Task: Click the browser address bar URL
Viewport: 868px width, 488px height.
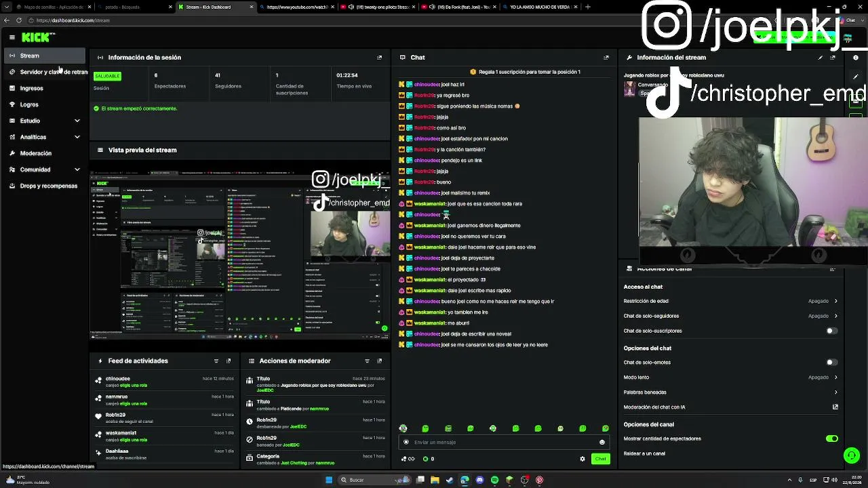Action: pos(73,20)
